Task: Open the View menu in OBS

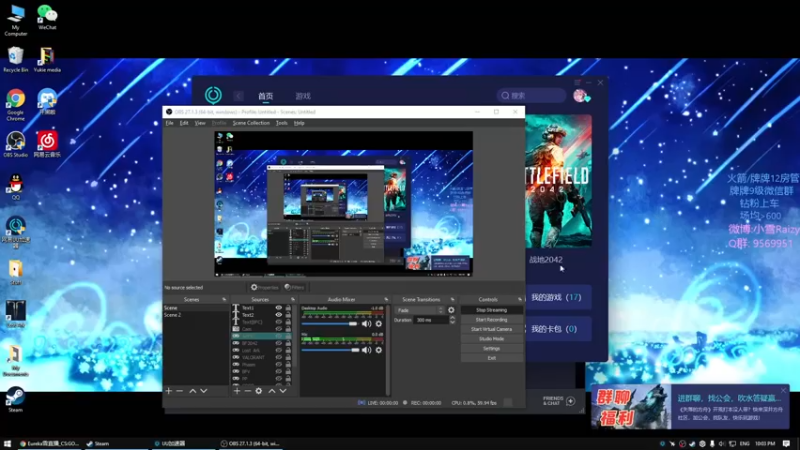Action: point(200,123)
